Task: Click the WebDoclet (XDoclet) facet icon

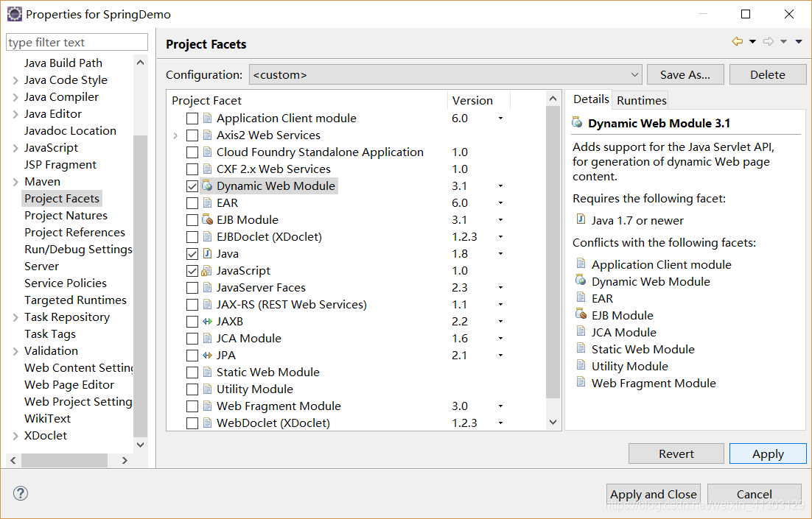Action: (207, 423)
